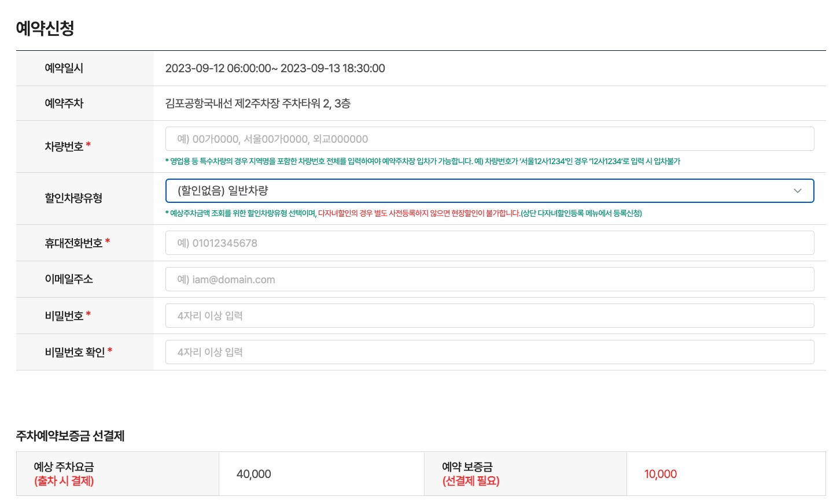Select the reservation date text 2023-09-12 06:00:00~
Viewport: 833px width, 504px height.
tap(222, 68)
